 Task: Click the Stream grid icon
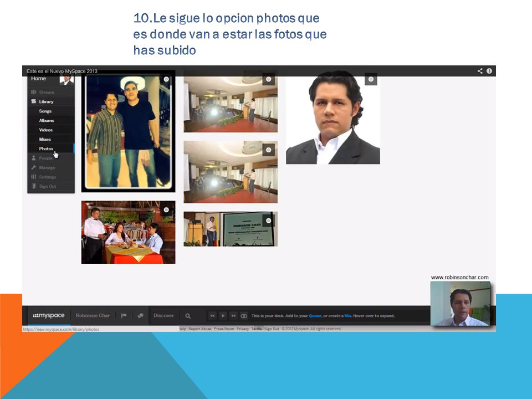click(x=34, y=93)
